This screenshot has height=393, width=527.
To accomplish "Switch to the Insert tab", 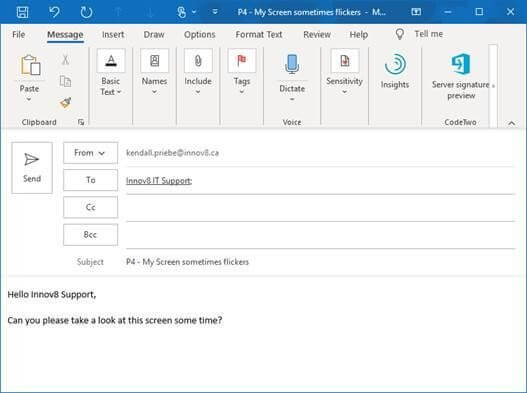I will click(113, 35).
